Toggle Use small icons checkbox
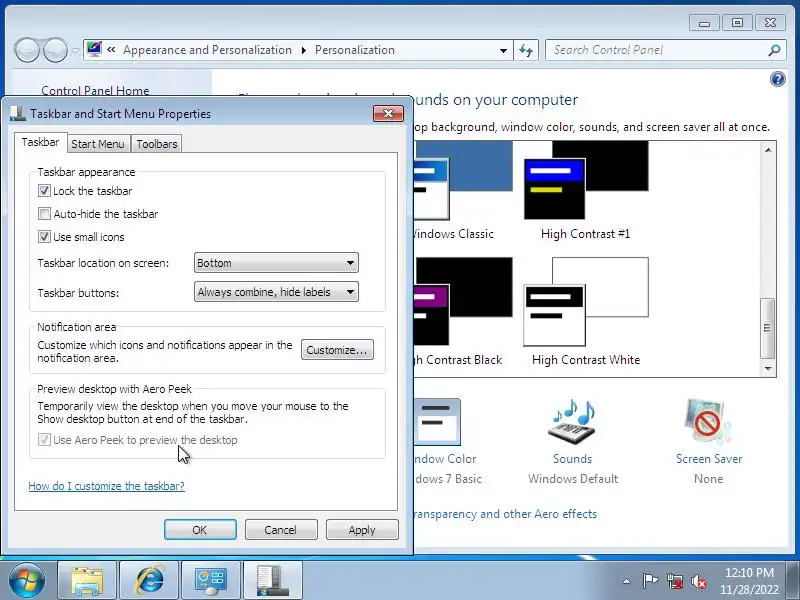The image size is (800, 600). click(44, 237)
